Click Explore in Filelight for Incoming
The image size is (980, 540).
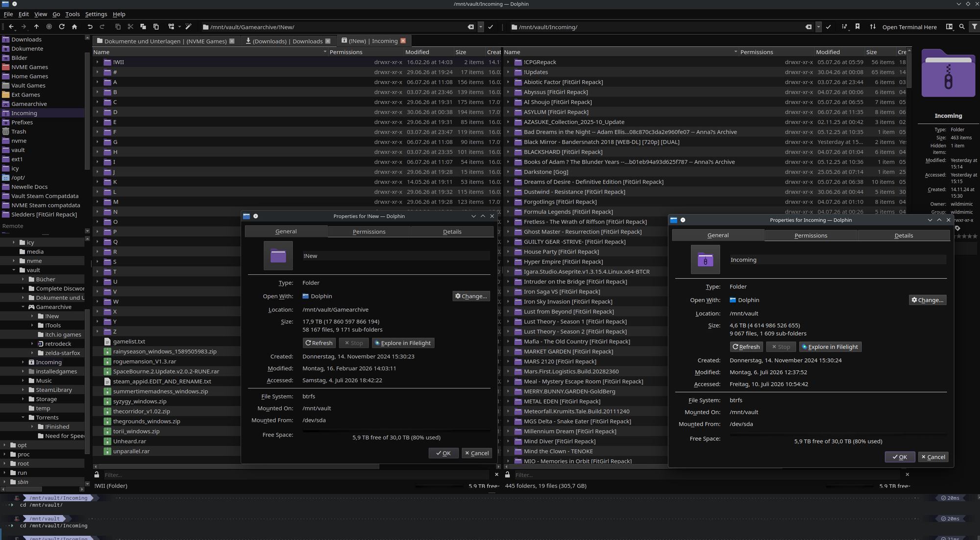[831, 347]
